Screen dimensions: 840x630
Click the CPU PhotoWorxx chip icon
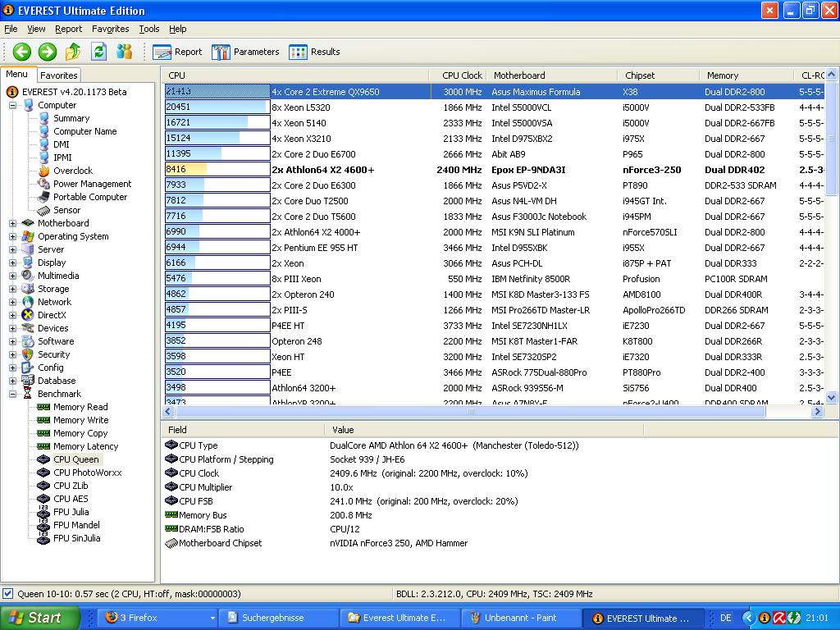coord(43,472)
